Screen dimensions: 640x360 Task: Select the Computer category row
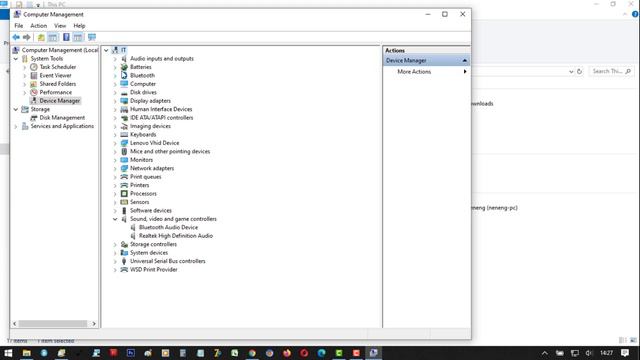pos(143,84)
